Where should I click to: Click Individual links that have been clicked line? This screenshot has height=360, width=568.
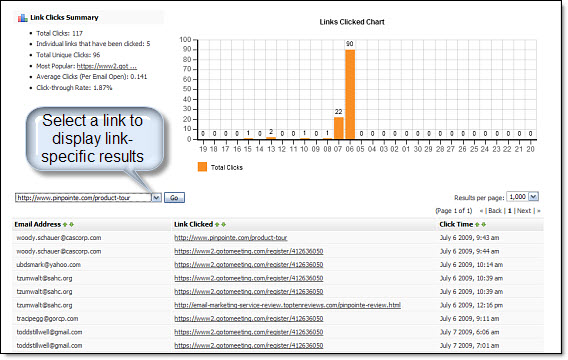[93, 44]
